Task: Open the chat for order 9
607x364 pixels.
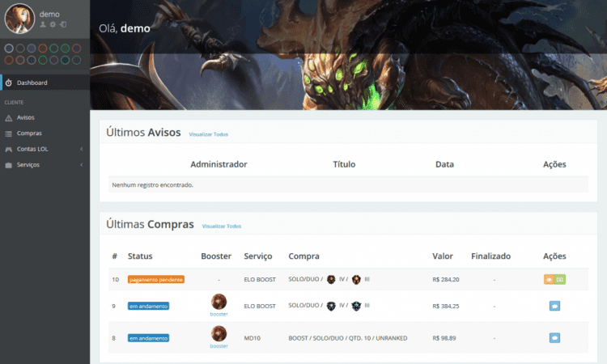Action: pyautogui.click(x=554, y=306)
